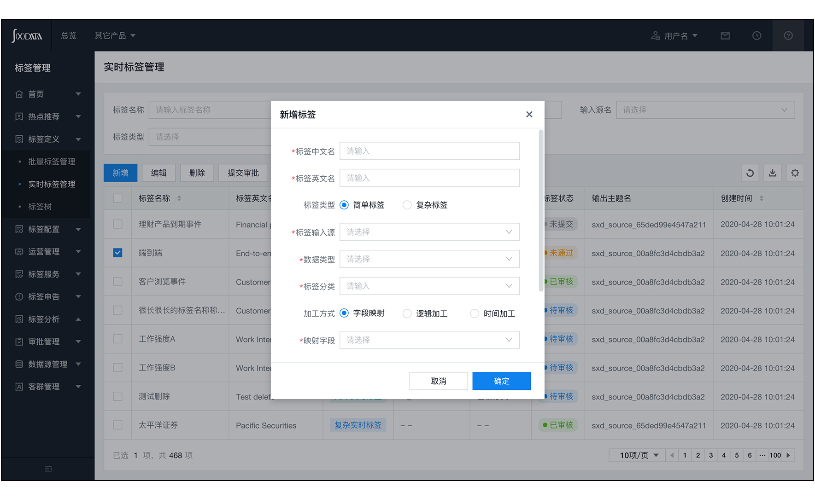Choose 逻辑加工 processing method
The width and height of the screenshot is (815, 504).
[x=407, y=314]
